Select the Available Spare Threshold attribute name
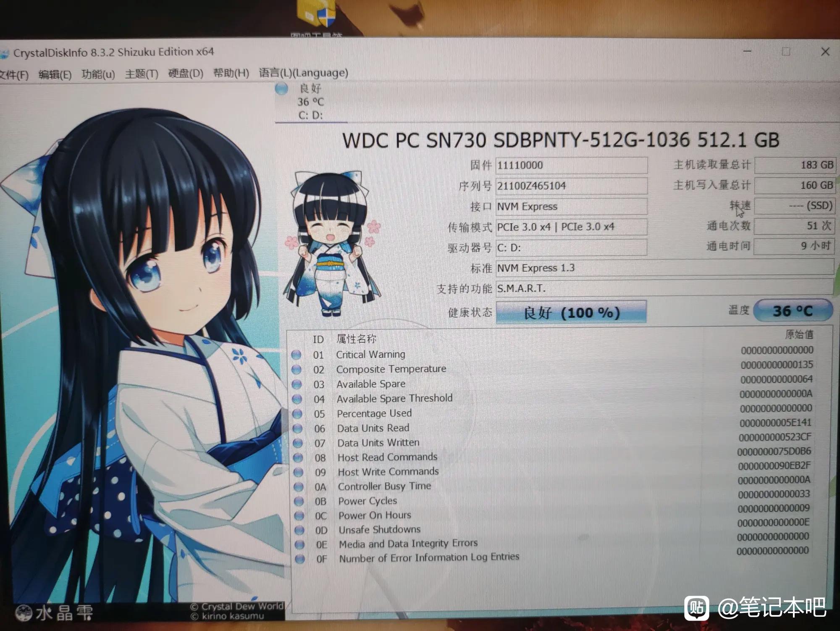The width and height of the screenshot is (840, 631). [395, 398]
